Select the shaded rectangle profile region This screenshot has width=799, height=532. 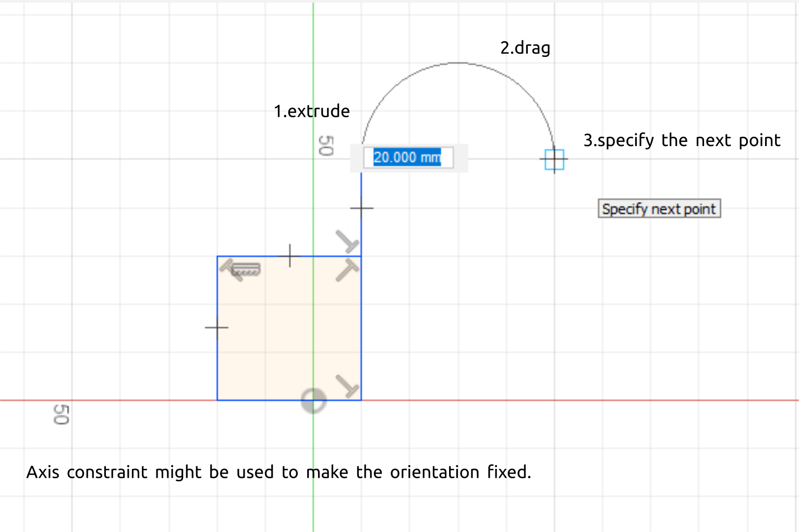point(289,328)
